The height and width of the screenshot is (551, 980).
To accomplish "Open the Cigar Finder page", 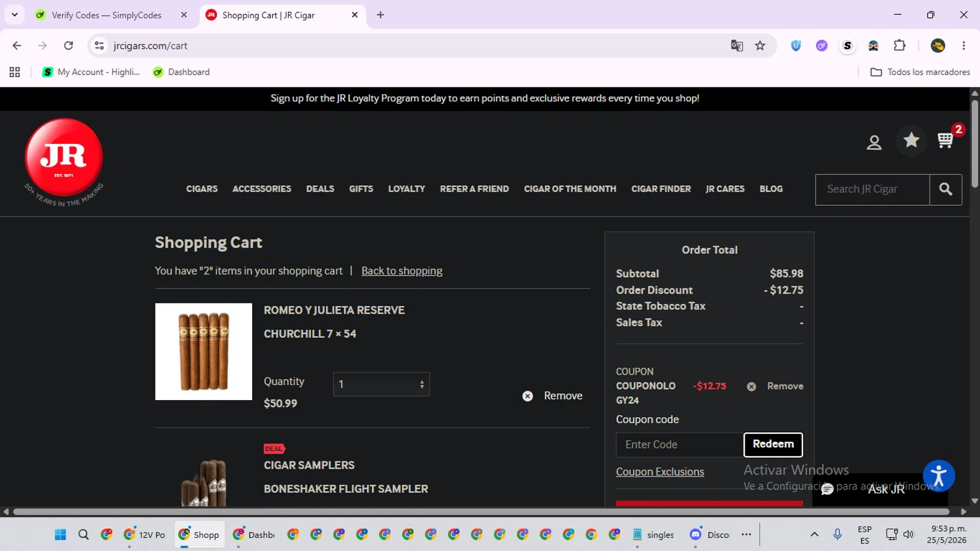I will [x=661, y=189].
